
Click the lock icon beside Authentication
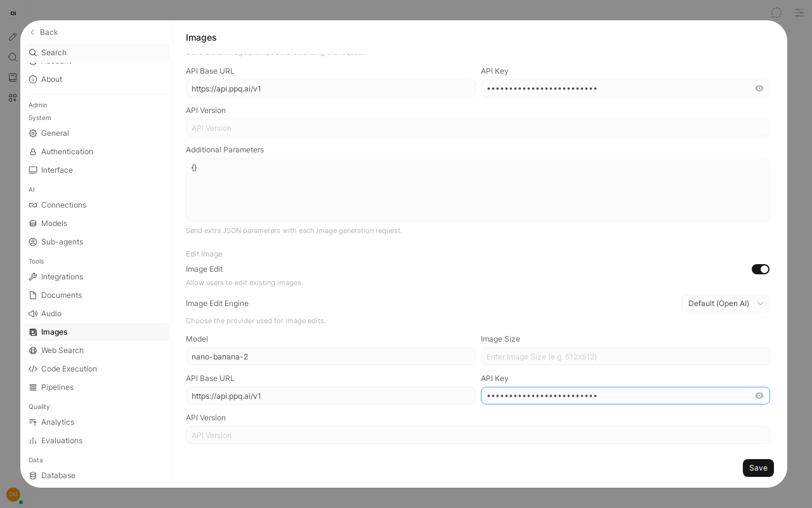click(x=33, y=152)
